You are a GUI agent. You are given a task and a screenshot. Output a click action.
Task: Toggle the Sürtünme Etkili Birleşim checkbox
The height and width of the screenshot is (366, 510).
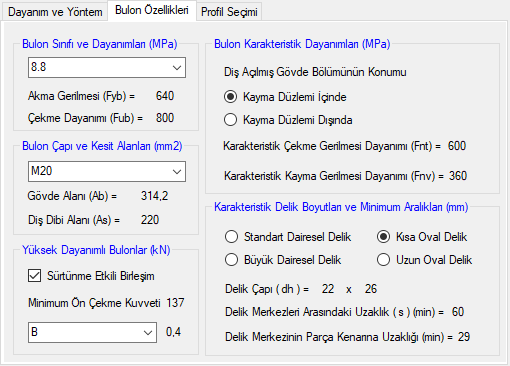[35, 276]
